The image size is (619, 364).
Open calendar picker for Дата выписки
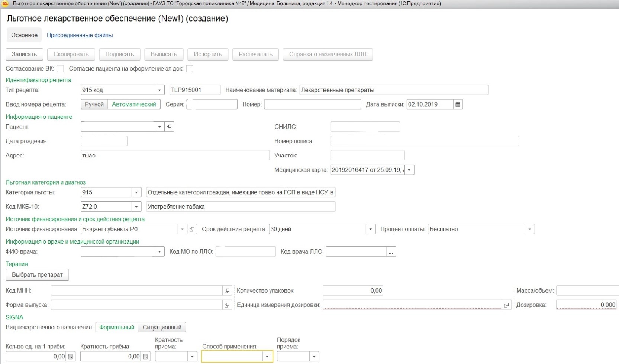458,104
